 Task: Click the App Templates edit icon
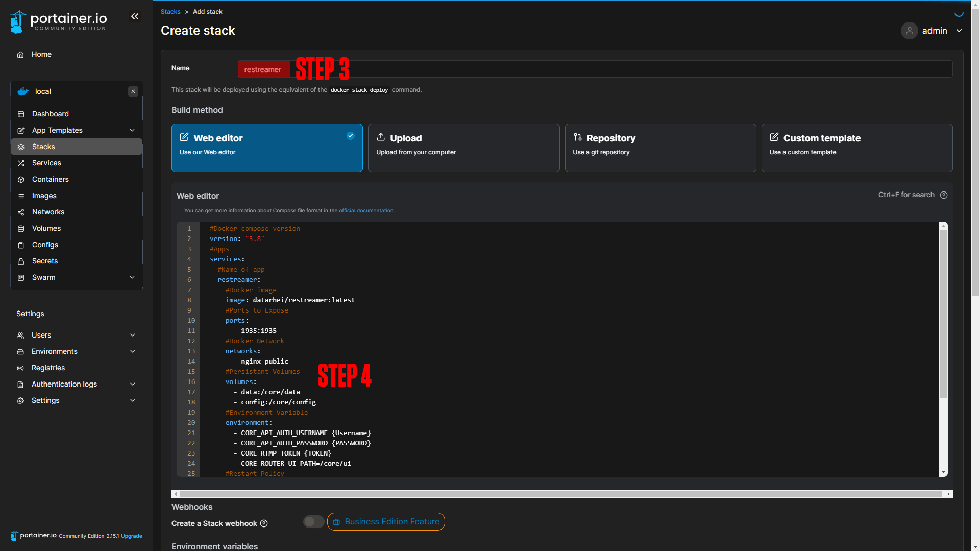pos(21,131)
